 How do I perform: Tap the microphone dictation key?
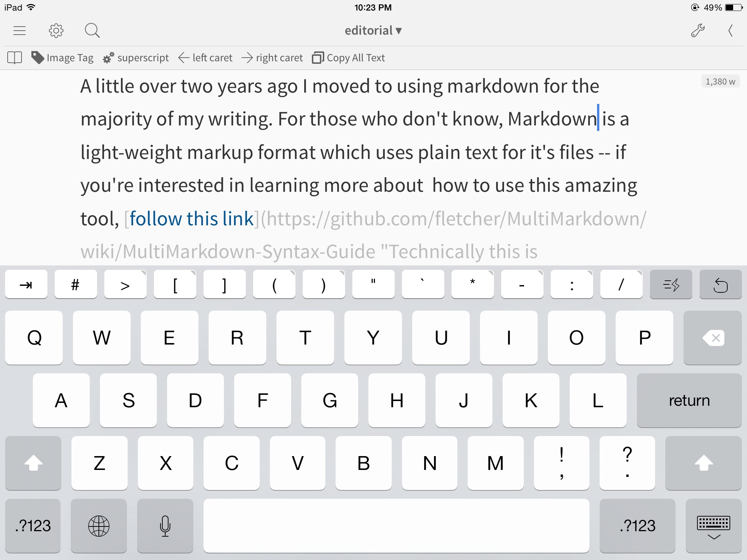click(165, 526)
